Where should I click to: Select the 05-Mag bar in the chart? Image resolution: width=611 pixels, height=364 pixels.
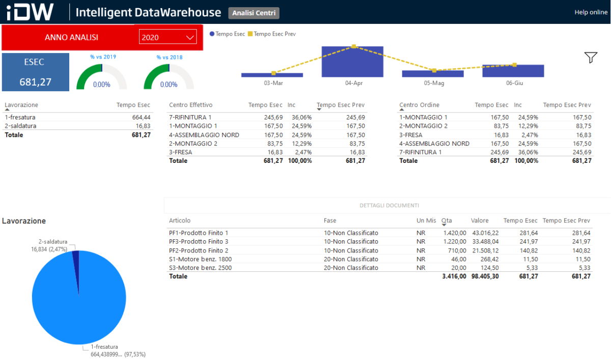pos(433,74)
